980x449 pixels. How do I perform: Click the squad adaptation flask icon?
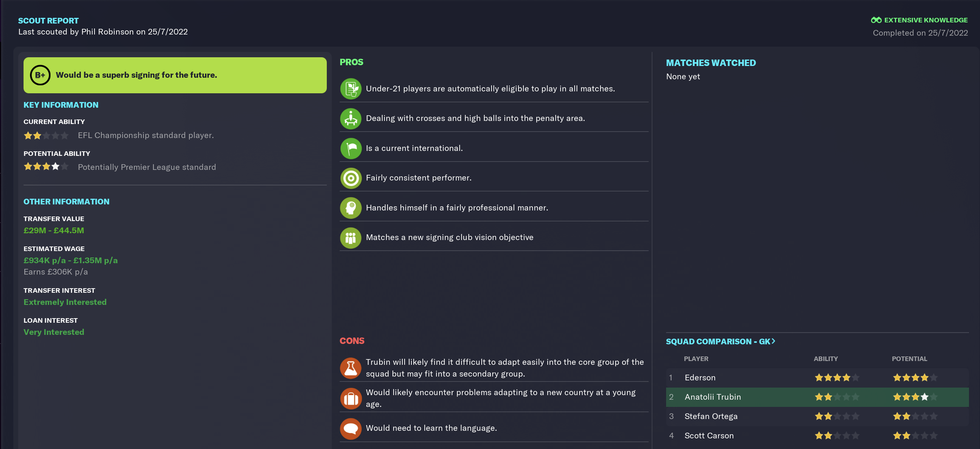(350, 367)
